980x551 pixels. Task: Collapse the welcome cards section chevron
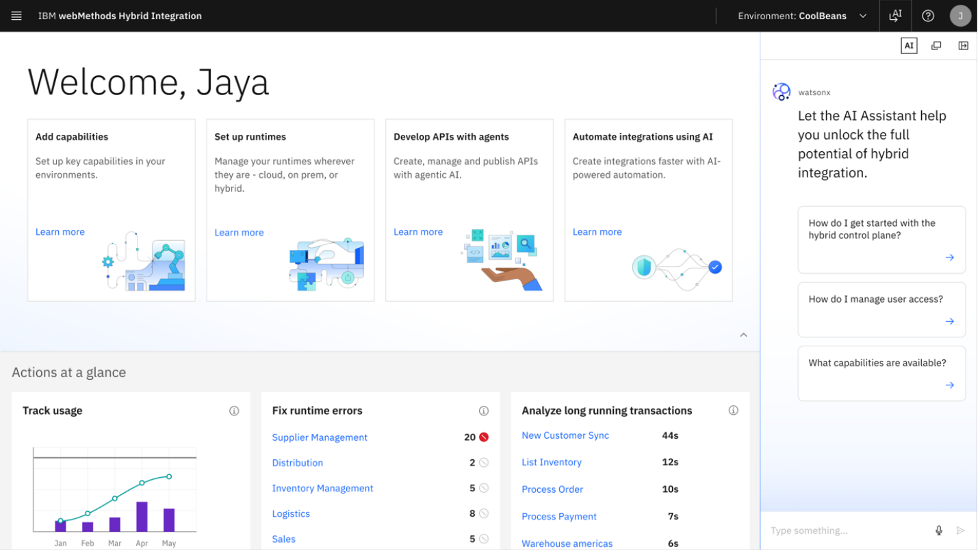pyautogui.click(x=744, y=335)
